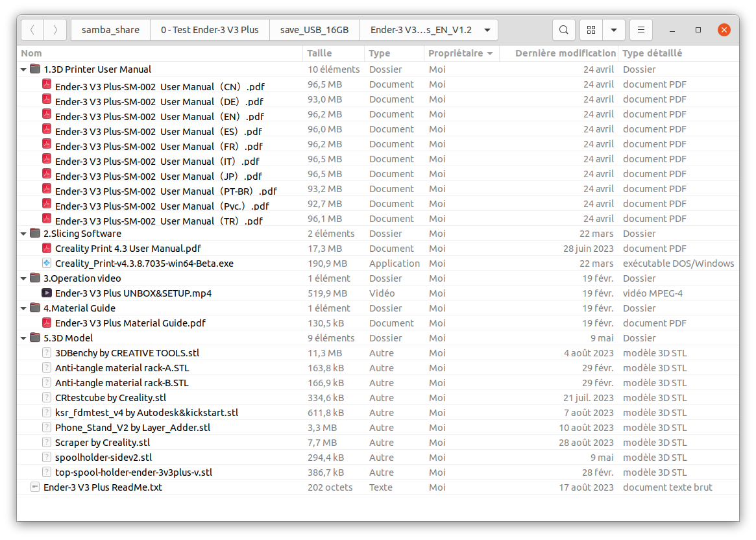Navigate to samba_share in path bar

[x=110, y=30]
